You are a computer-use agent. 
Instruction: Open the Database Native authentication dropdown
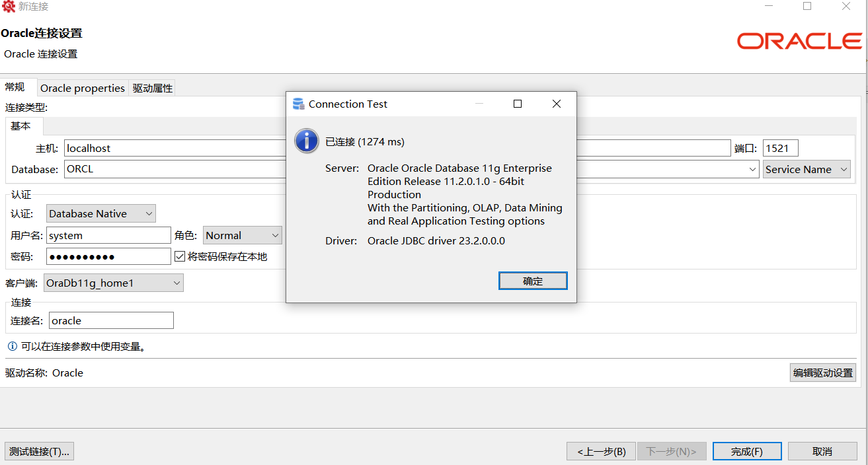(x=101, y=213)
